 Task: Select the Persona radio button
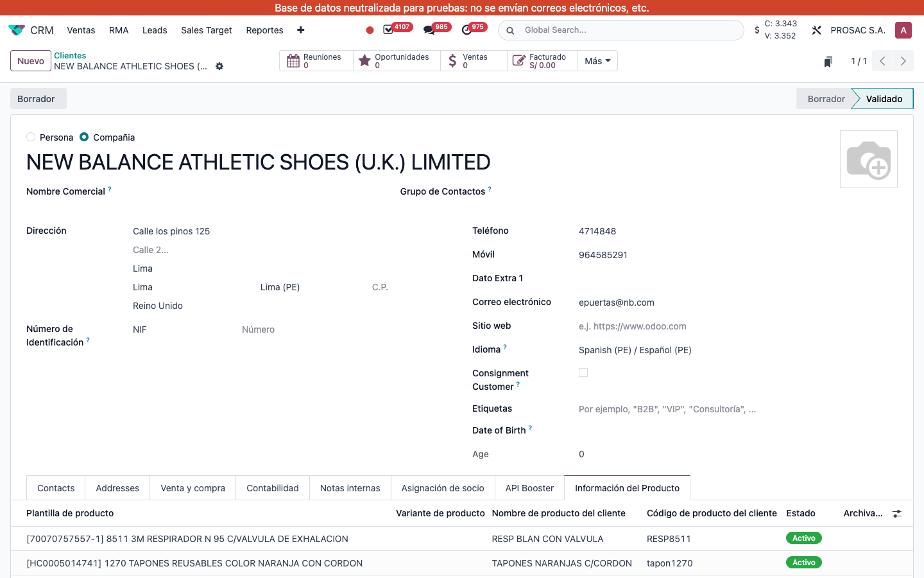pyautogui.click(x=31, y=137)
